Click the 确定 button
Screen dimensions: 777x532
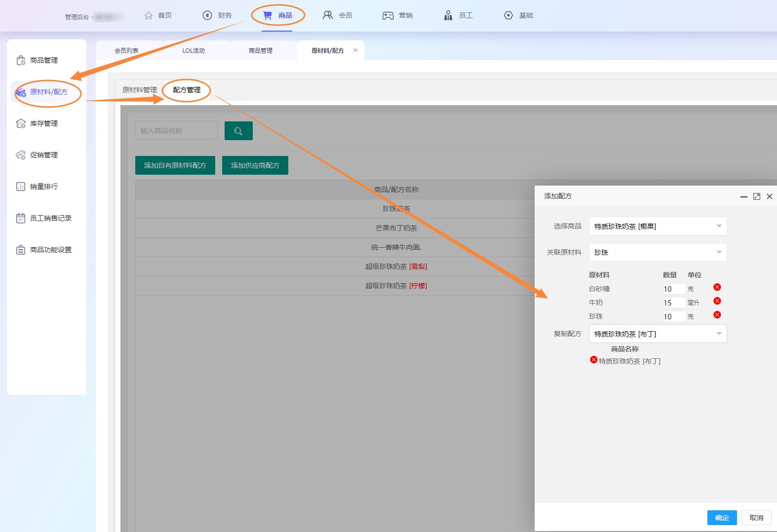pos(722,518)
